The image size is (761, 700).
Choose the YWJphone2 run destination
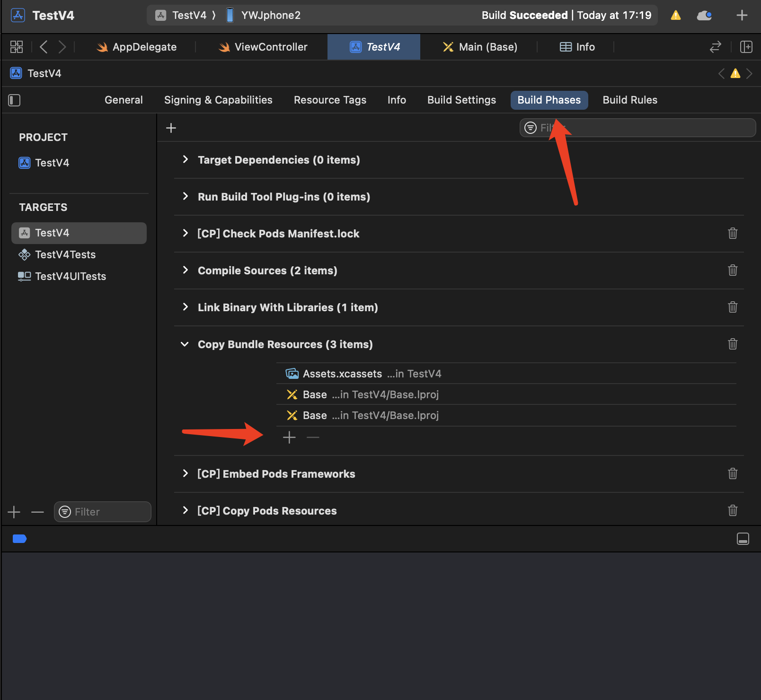click(x=264, y=15)
